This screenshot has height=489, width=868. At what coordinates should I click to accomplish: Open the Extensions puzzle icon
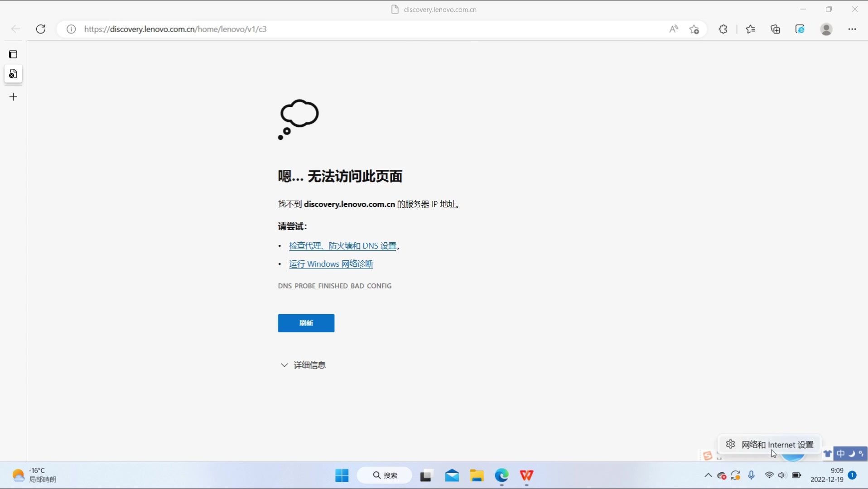[x=723, y=29]
